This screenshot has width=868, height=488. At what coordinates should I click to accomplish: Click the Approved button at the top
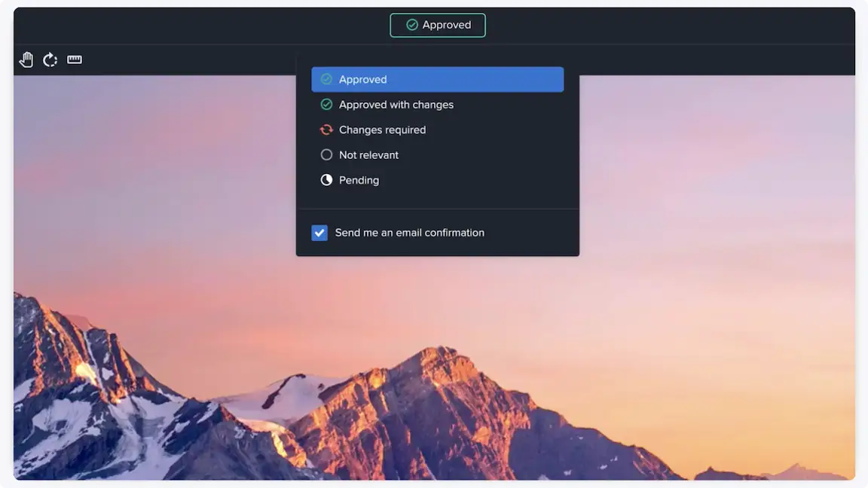tap(437, 24)
